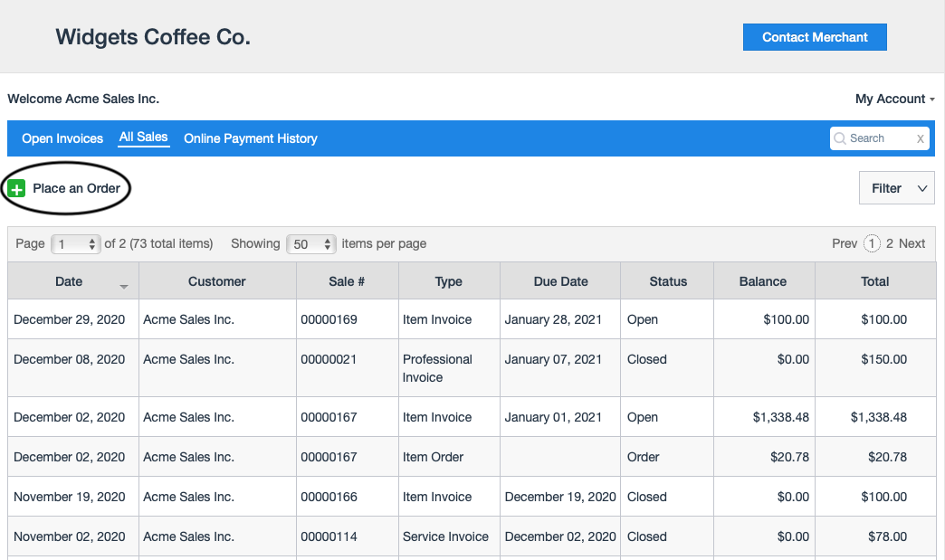Open the page number selector
Viewport: 945px width, 560px height.
coord(76,244)
